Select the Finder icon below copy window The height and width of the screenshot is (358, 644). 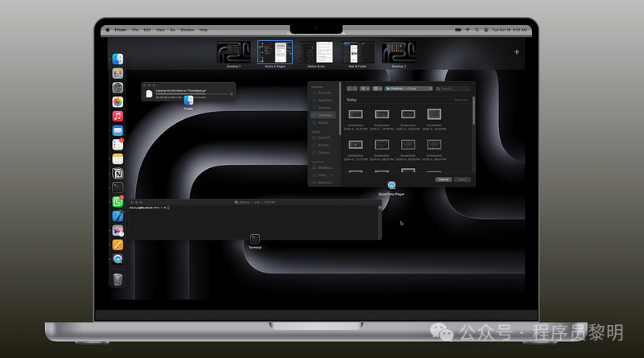[188, 101]
